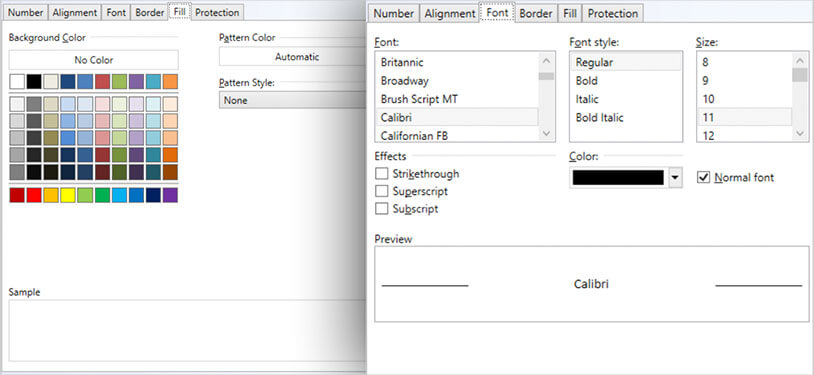The height and width of the screenshot is (375, 814).
Task: Select the purple standard color swatch
Action: (x=170, y=195)
